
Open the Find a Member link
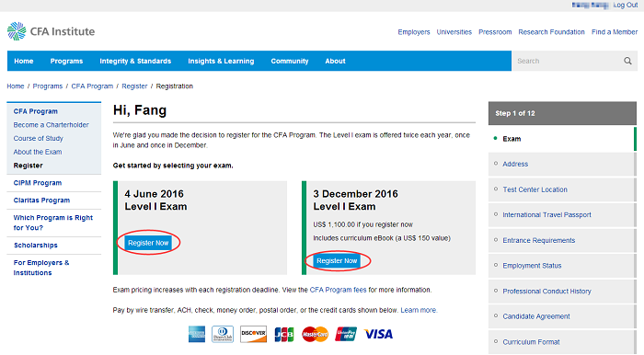click(x=615, y=32)
